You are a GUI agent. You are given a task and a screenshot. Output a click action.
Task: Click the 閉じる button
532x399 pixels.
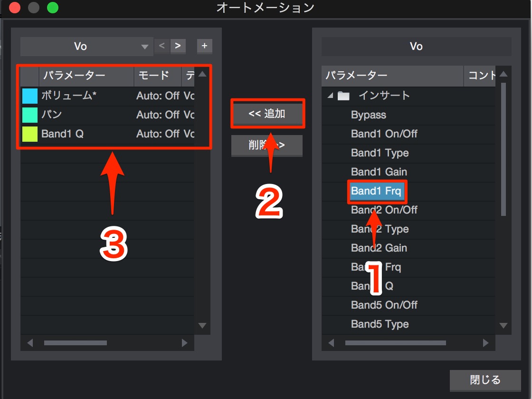pyautogui.click(x=485, y=380)
